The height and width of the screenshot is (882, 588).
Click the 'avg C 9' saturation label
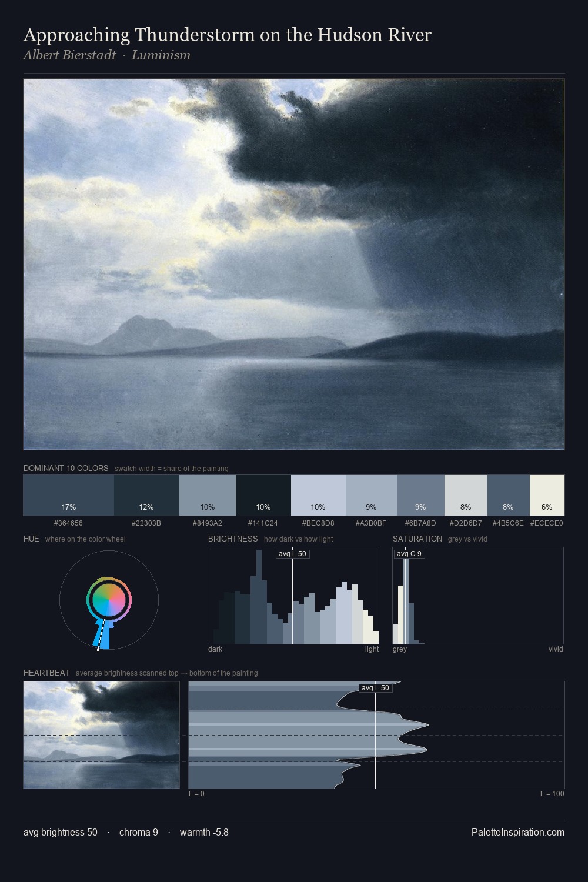click(409, 554)
